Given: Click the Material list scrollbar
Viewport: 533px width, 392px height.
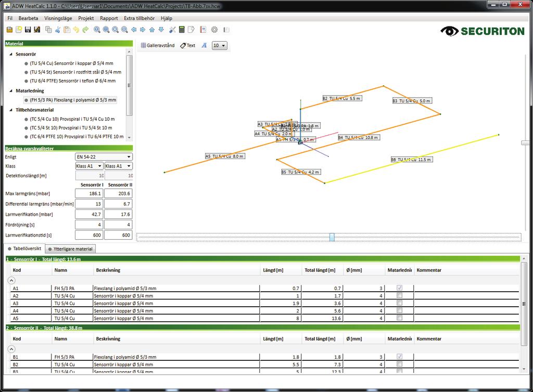Looking at the screenshot, I should (129, 86).
